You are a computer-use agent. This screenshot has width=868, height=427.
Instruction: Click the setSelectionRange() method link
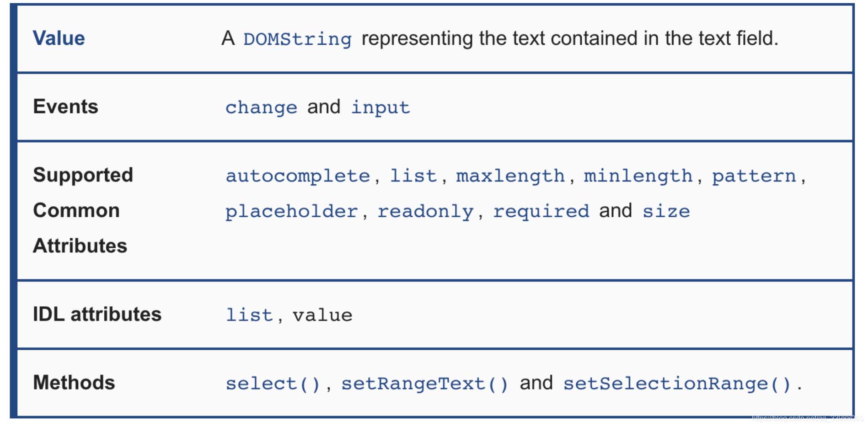point(677,384)
